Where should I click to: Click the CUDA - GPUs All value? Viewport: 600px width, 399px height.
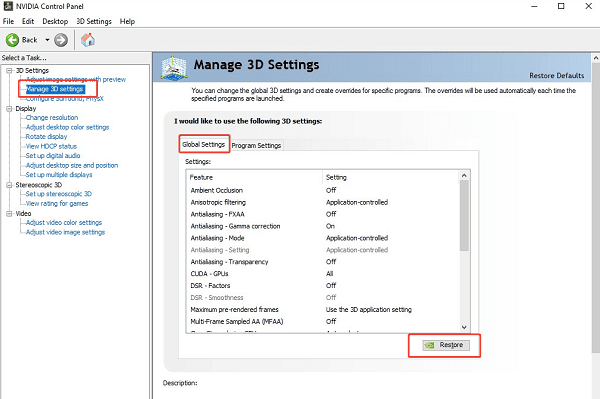point(329,274)
